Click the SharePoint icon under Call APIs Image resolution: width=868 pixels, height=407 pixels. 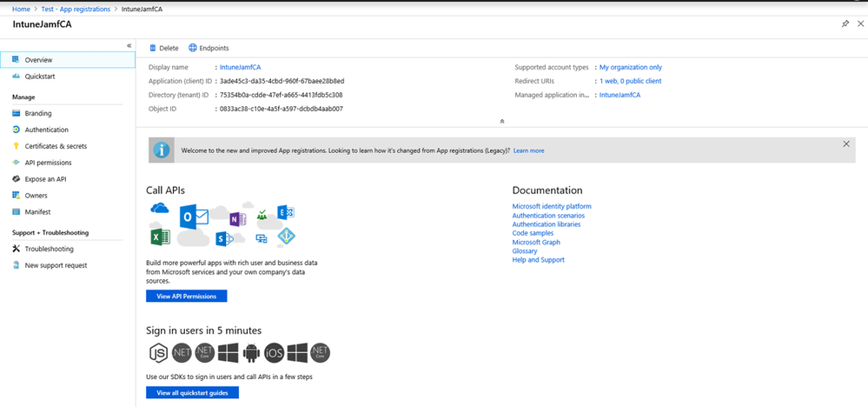tap(224, 239)
